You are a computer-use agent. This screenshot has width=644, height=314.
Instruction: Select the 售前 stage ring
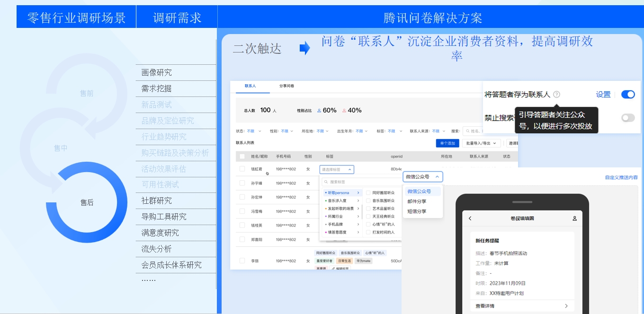[87, 93]
